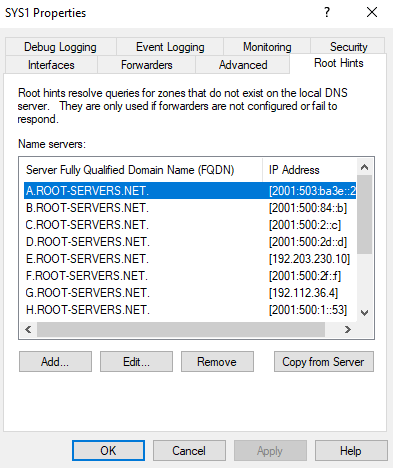
Task: Select H.ROOT-SERVERS.NET. in list
Action: [190, 310]
